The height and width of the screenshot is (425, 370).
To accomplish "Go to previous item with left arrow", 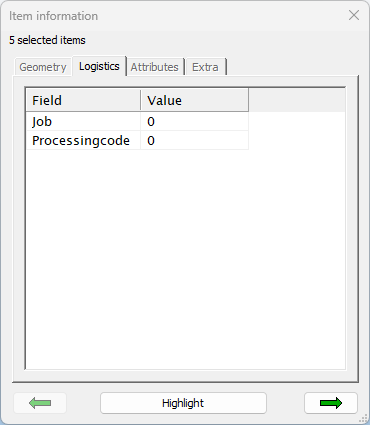I will [x=40, y=403].
